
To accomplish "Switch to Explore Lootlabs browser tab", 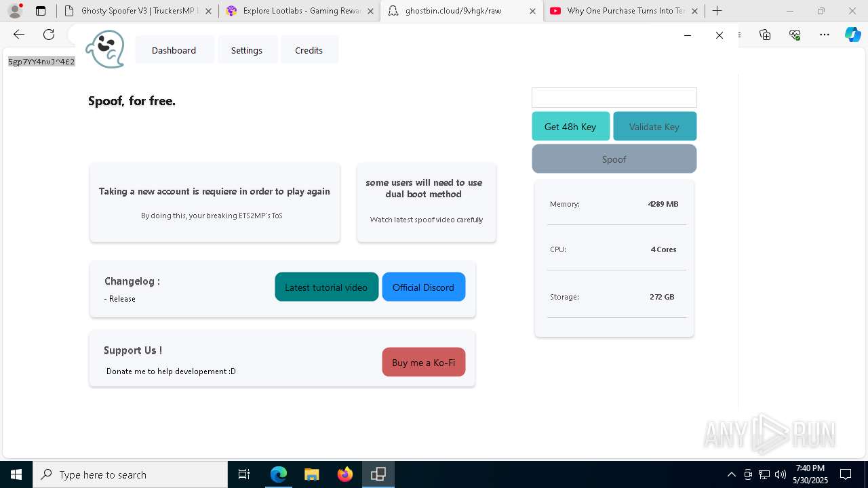I will (x=301, y=11).
